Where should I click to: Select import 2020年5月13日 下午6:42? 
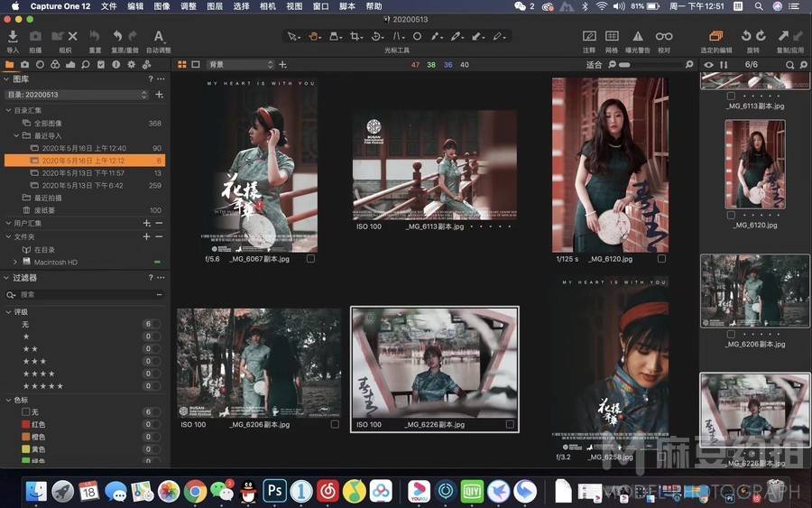(83, 185)
